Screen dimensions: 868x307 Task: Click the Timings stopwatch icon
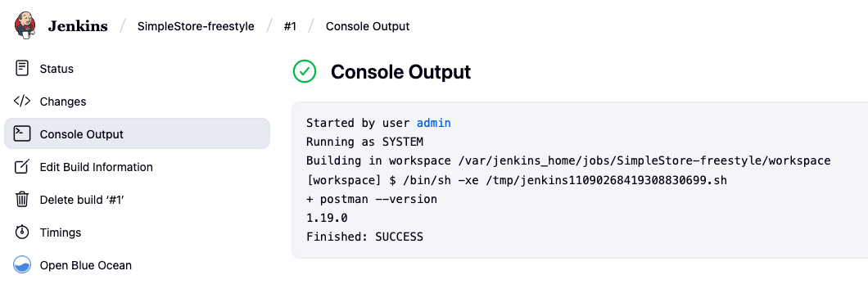click(22, 232)
